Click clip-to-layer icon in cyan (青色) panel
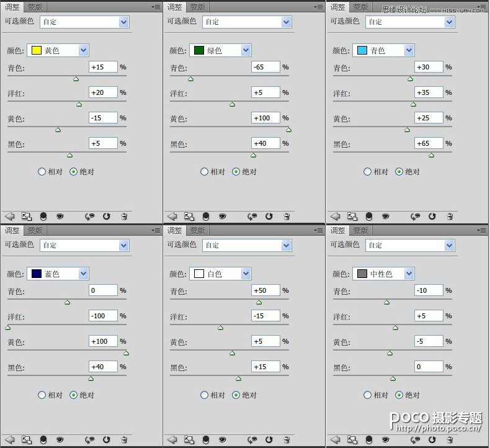 (x=352, y=217)
